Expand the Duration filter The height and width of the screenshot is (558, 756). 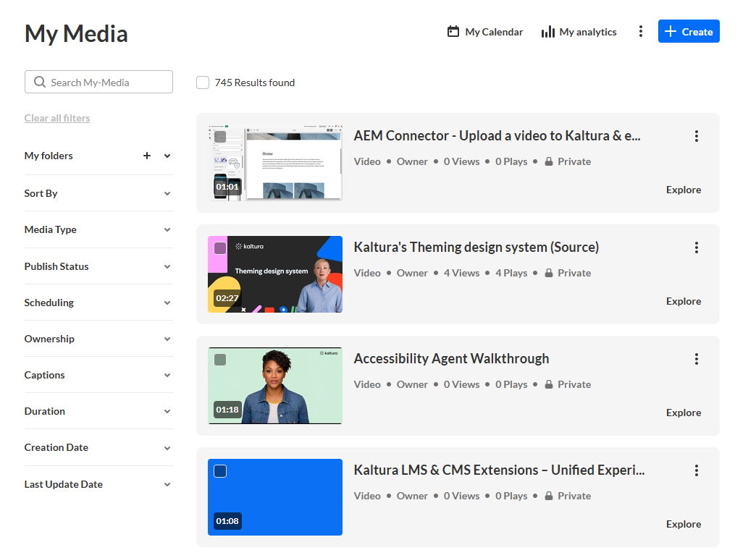pos(98,411)
